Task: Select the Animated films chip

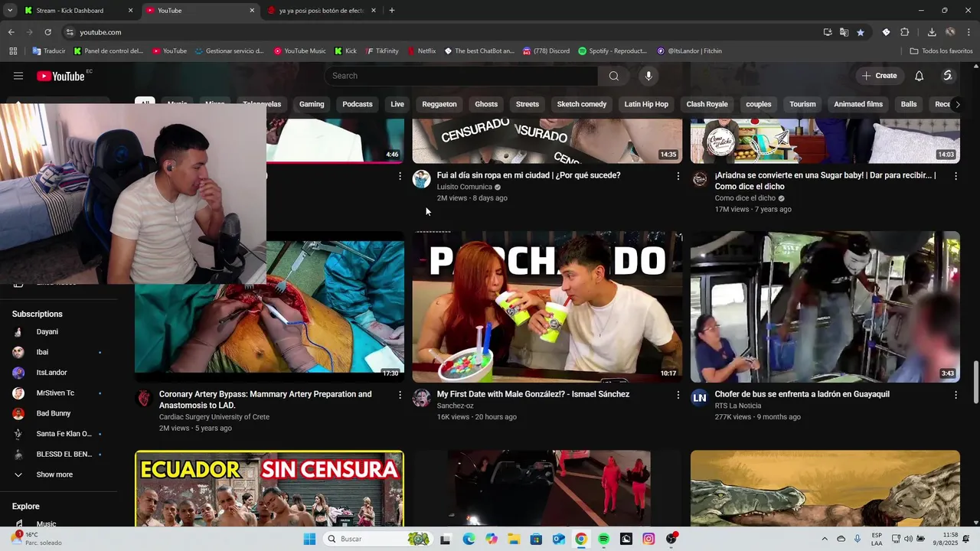Action: 858,104
